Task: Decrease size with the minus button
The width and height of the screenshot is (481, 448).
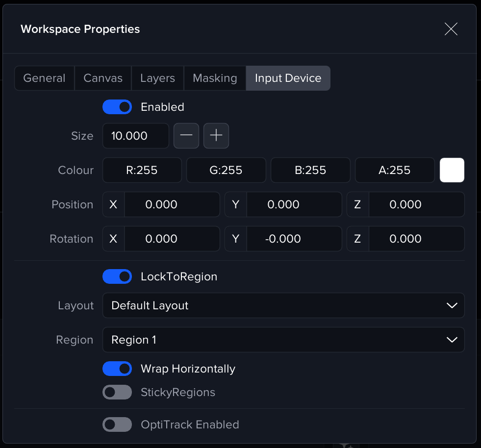Action: coord(186,136)
